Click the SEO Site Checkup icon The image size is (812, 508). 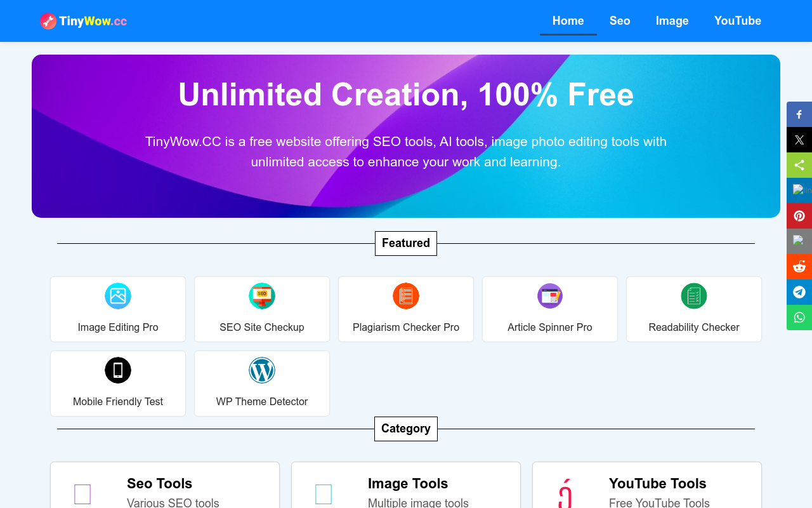(x=262, y=296)
